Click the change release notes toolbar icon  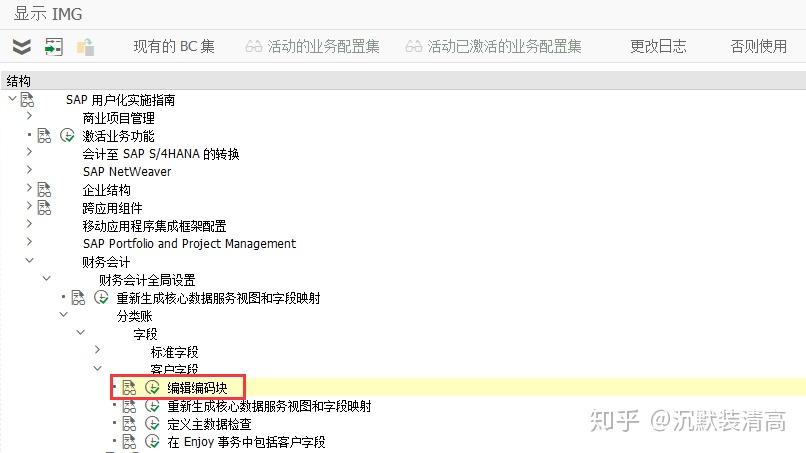click(x=85, y=47)
